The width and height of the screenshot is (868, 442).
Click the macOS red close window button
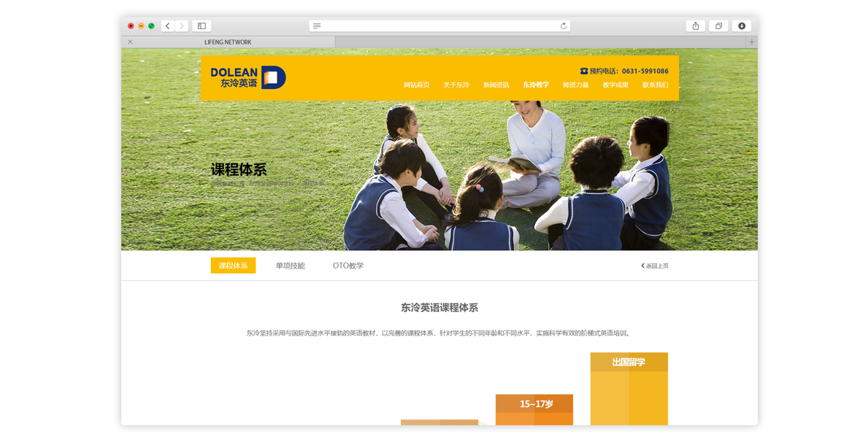click(131, 26)
